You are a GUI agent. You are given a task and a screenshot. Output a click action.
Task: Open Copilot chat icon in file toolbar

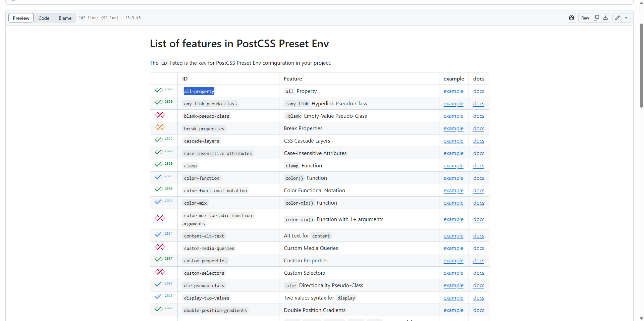point(572,18)
